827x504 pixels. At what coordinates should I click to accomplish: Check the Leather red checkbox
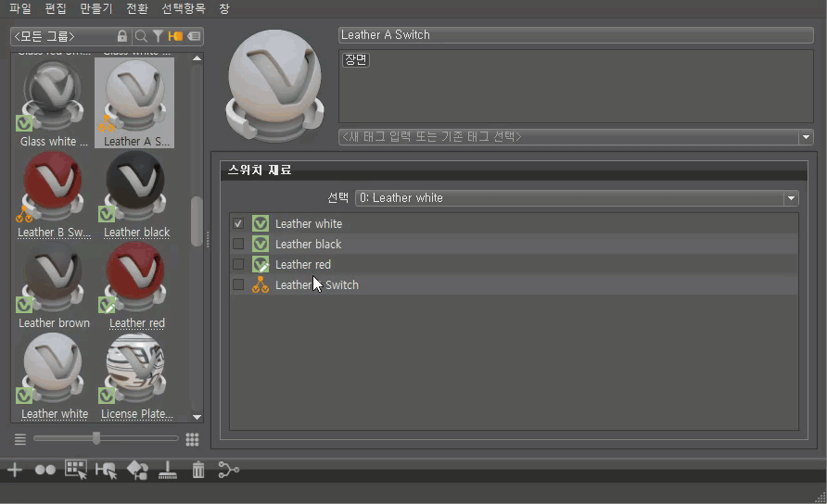(238, 264)
